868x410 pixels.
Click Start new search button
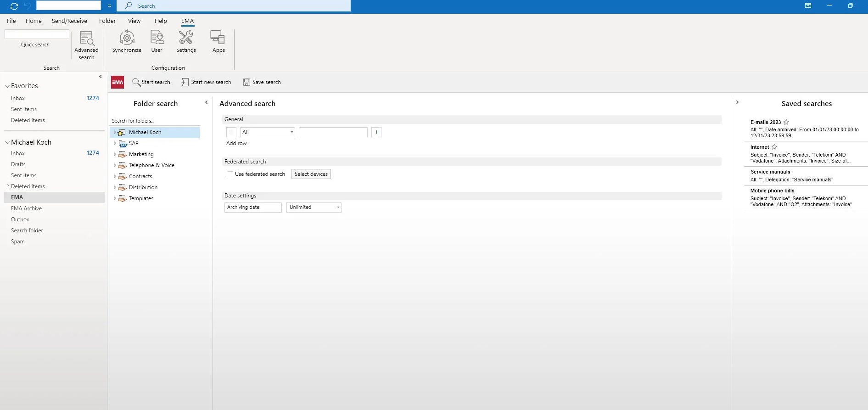pos(206,82)
